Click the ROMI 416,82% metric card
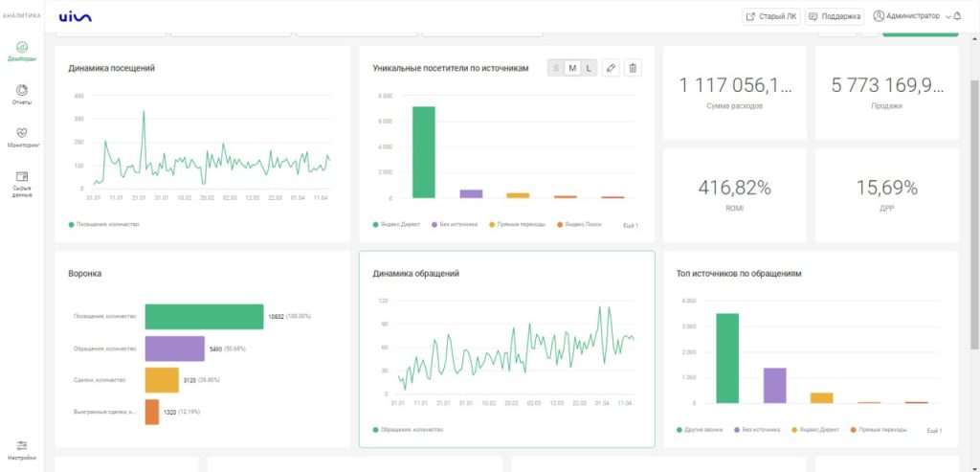This screenshot has height=472, width=980. point(734,194)
